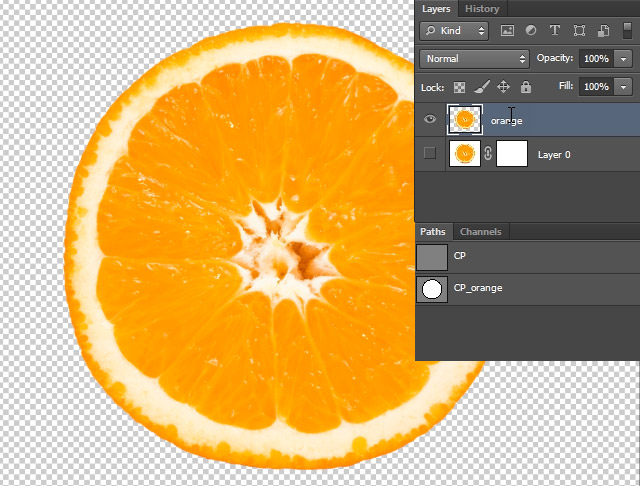Select the Layer 0 name
Screen dimensions: 640x486
(x=554, y=155)
